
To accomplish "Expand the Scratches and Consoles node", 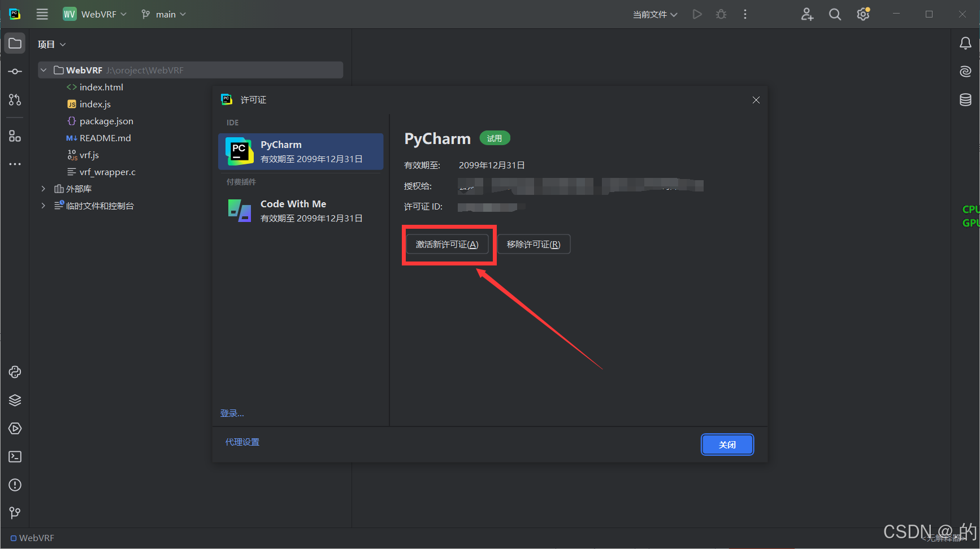I will tap(43, 206).
